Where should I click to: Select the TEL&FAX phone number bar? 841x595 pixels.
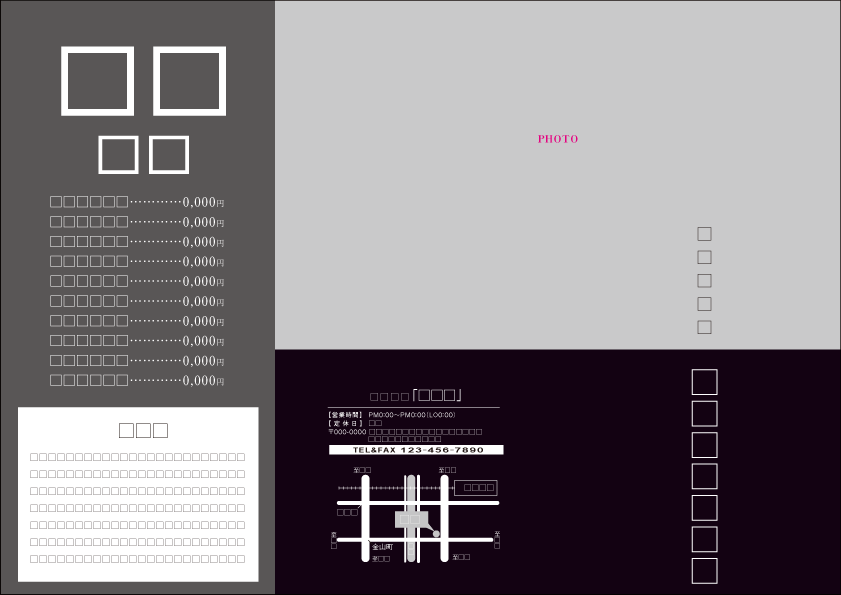[x=416, y=450]
